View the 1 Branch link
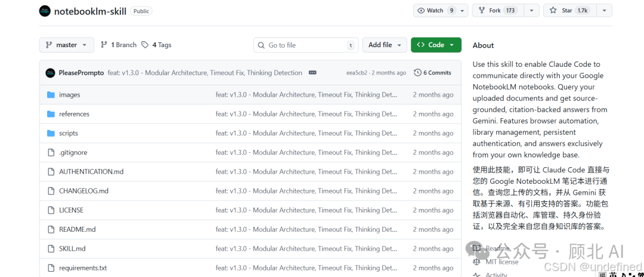The width and height of the screenshot is (644, 277). click(x=118, y=45)
